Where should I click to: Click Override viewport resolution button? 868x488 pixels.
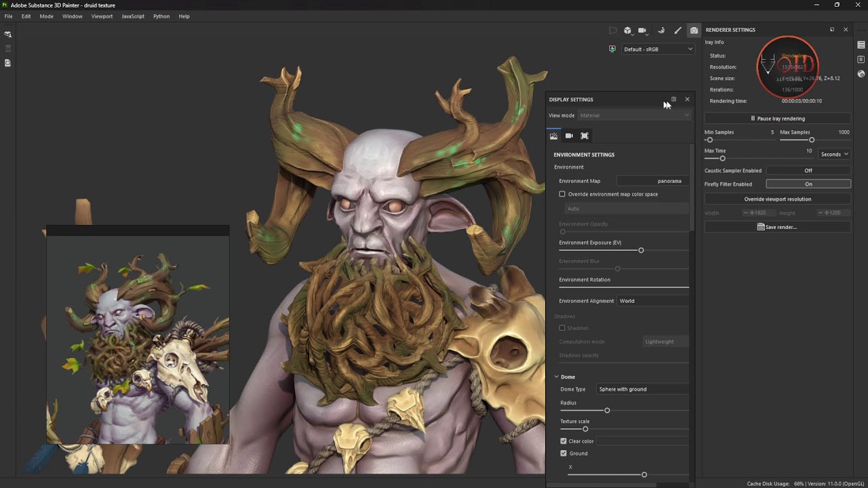[778, 199]
